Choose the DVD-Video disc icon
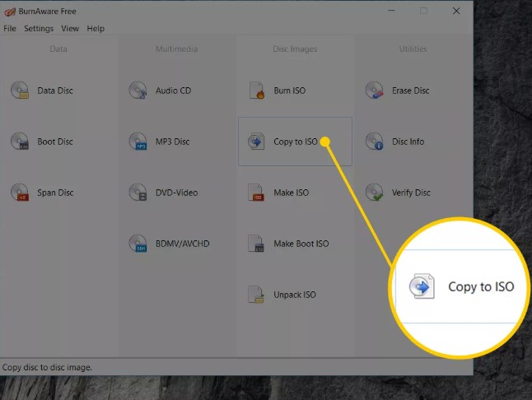Image resolution: width=532 pixels, height=400 pixels. pos(138,193)
